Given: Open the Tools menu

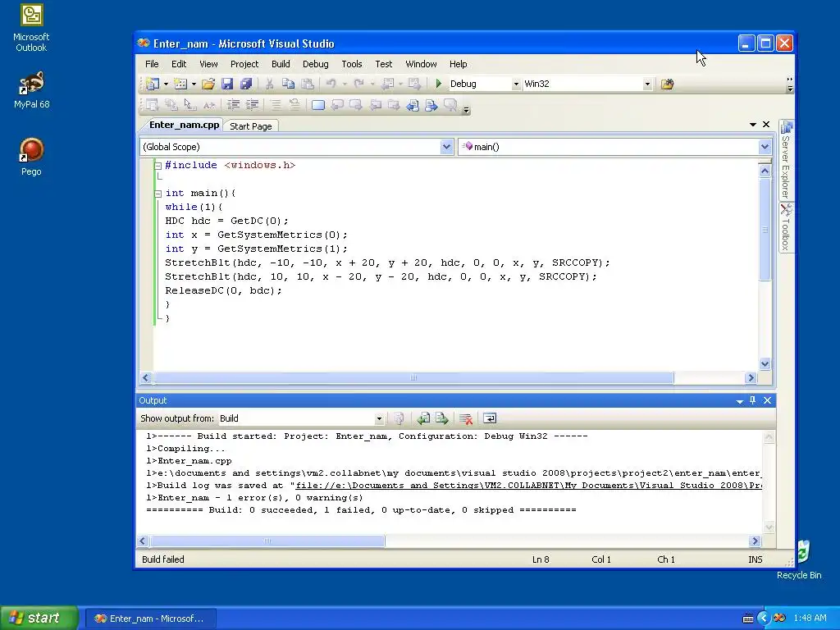Looking at the screenshot, I should (352, 64).
